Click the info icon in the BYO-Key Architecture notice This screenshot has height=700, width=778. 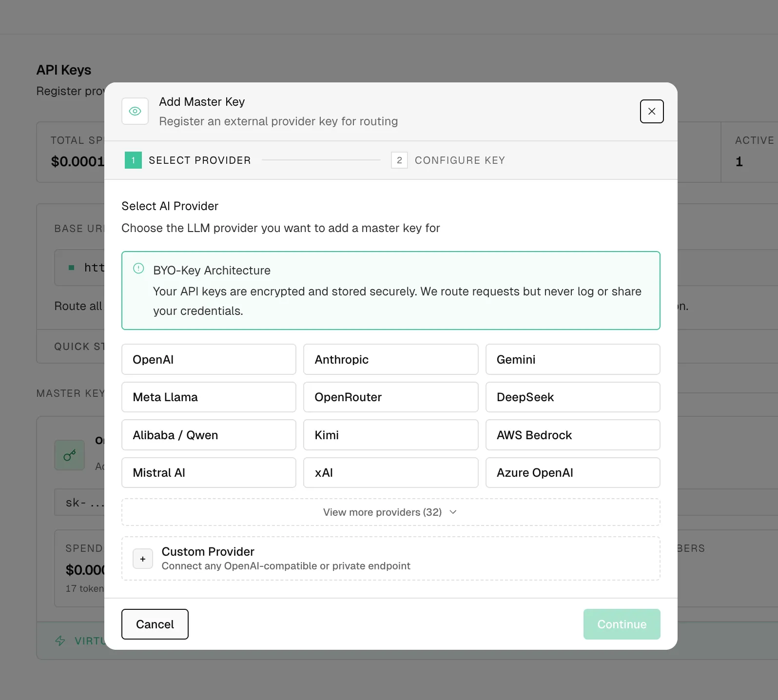(138, 268)
